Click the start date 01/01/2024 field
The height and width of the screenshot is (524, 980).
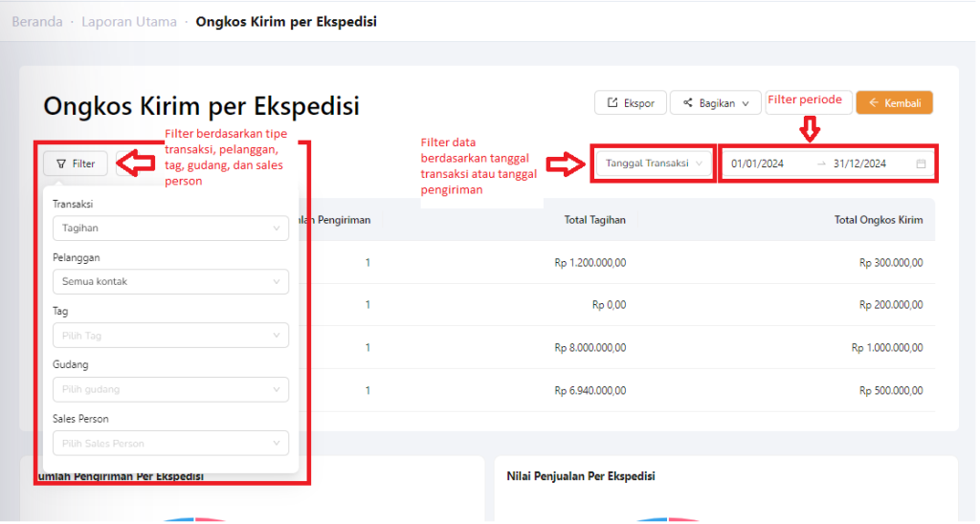click(759, 164)
